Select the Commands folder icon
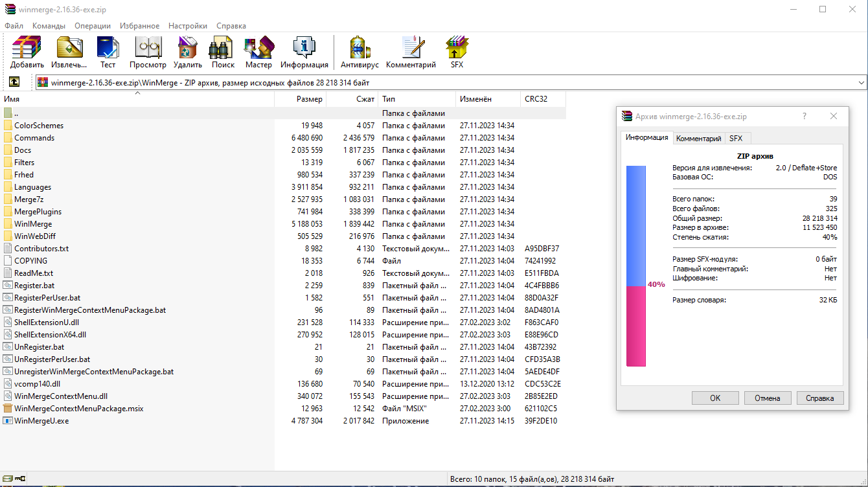 [x=8, y=138]
